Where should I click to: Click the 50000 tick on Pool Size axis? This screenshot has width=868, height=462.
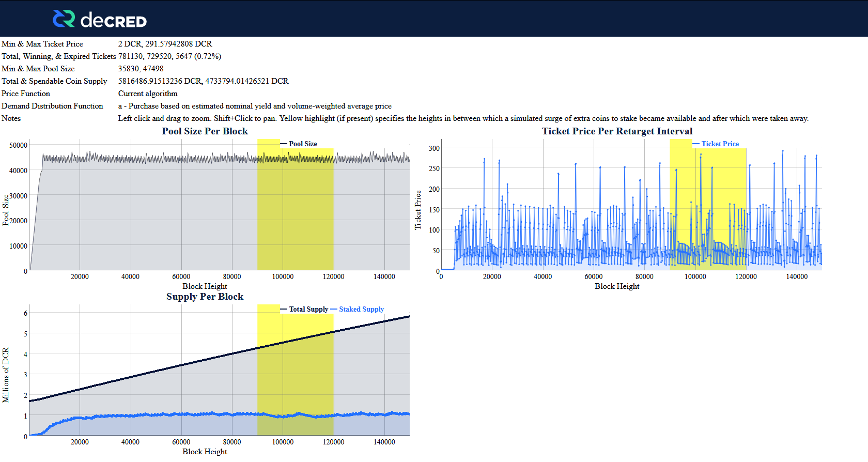click(x=19, y=146)
